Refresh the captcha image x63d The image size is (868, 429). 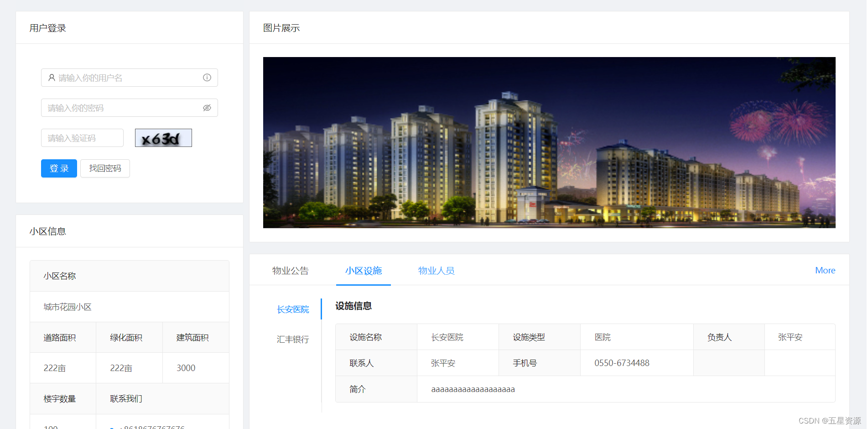point(163,138)
